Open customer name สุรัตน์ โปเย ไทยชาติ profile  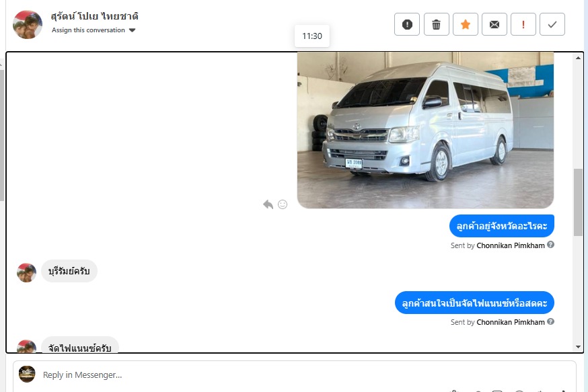(x=94, y=16)
